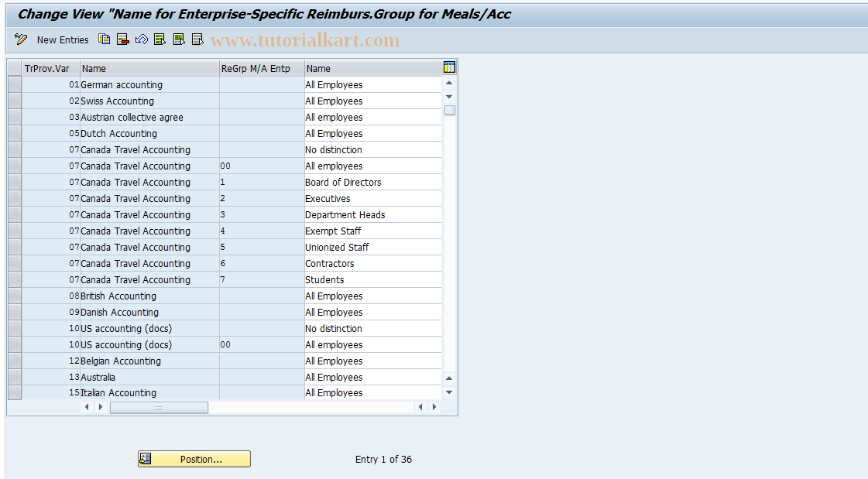The image size is (868, 479).
Task: Select row for Belgian Accounting
Action: coord(15,361)
